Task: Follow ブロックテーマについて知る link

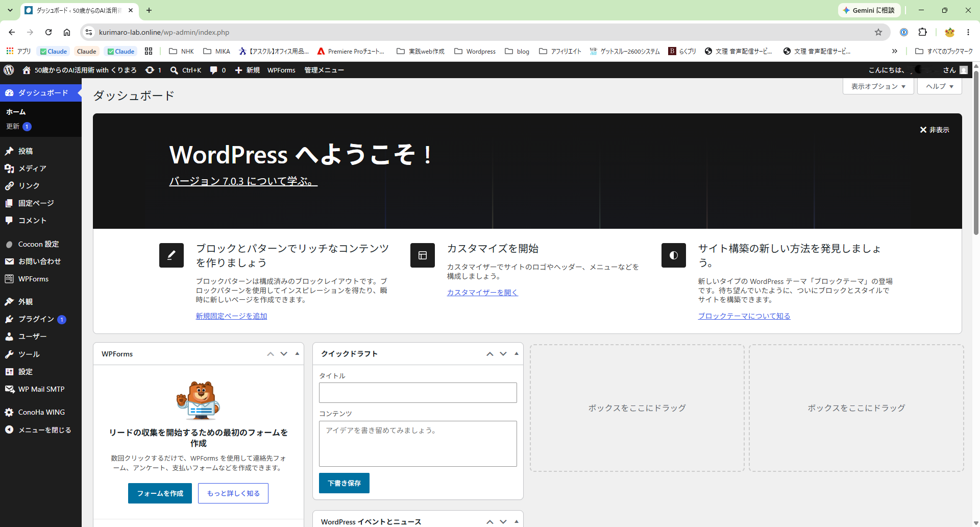Action: tap(744, 316)
